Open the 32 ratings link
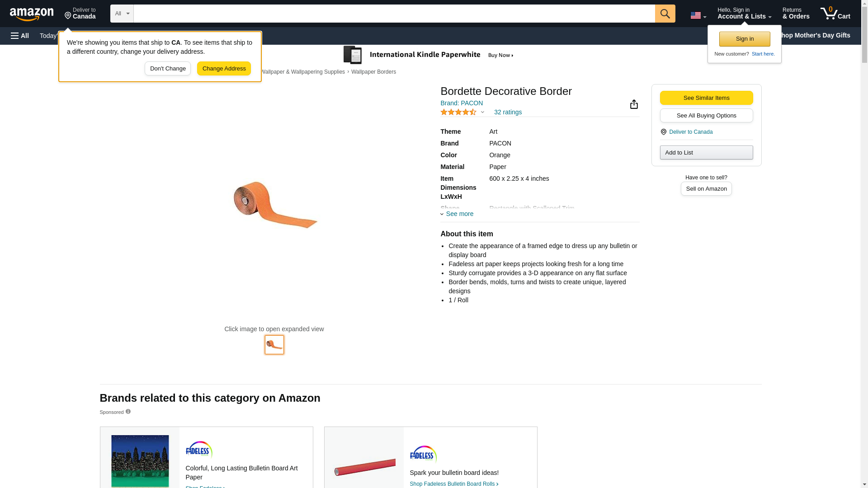The width and height of the screenshot is (868, 488). (x=508, y=112)
